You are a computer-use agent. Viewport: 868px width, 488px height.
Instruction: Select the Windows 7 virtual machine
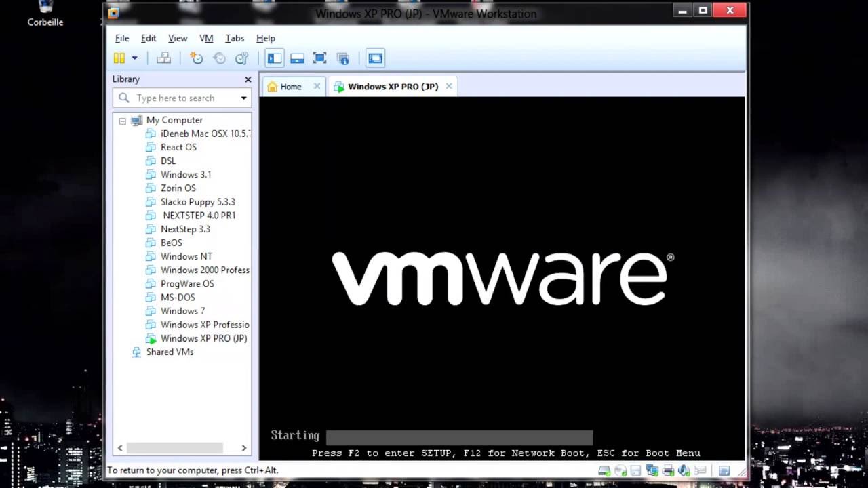click(x=183, y=311)
